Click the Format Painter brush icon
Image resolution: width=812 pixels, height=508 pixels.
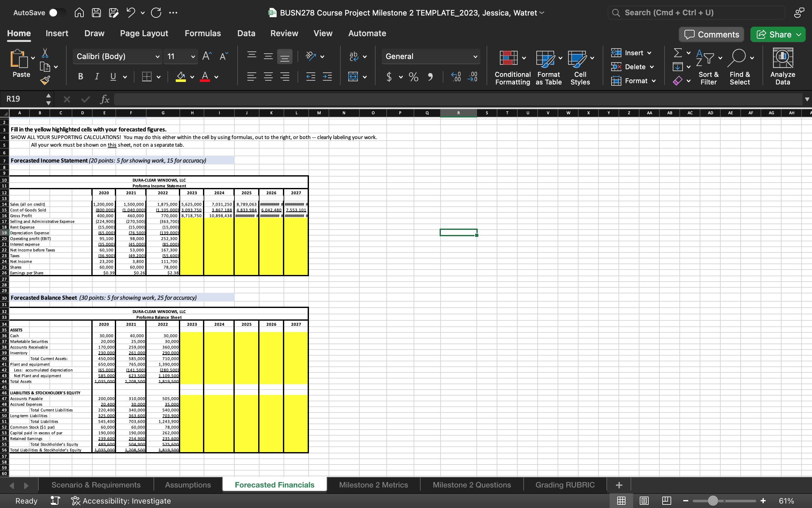(45, 80)
